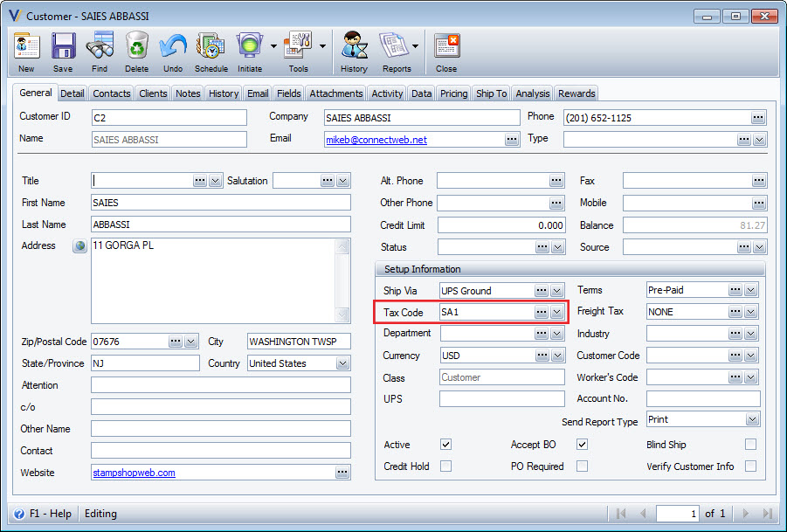Screen dimensions: 787x532
Task: Open the Schedule toolbar icon
Action: pos(211,46)
